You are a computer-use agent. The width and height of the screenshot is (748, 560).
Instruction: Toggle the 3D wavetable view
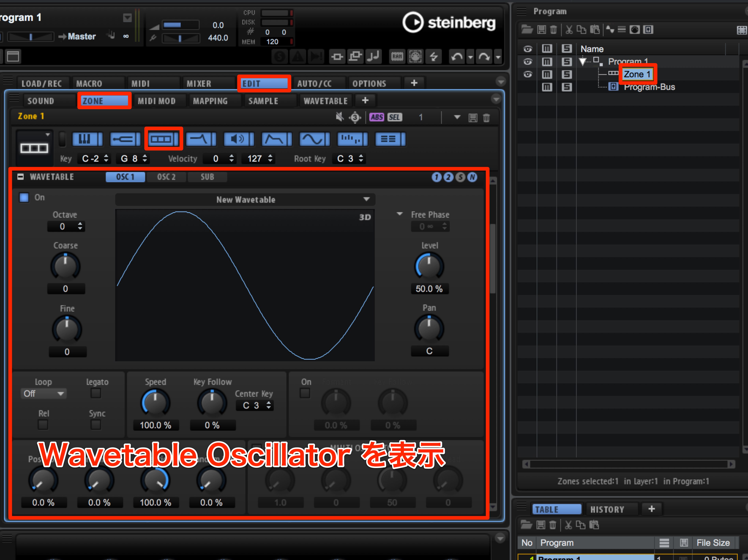pos(365,217)
